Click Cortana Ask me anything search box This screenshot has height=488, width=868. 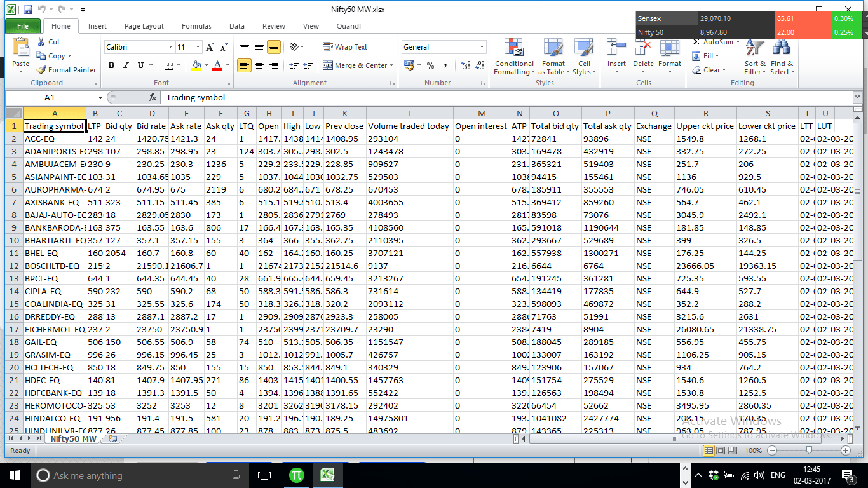pos(140,475)
